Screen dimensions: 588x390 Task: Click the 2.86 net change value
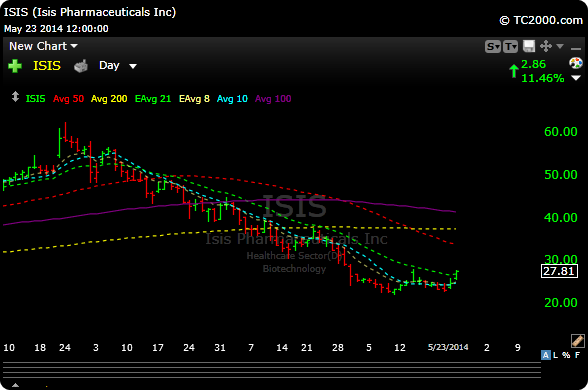coord(533,64)
